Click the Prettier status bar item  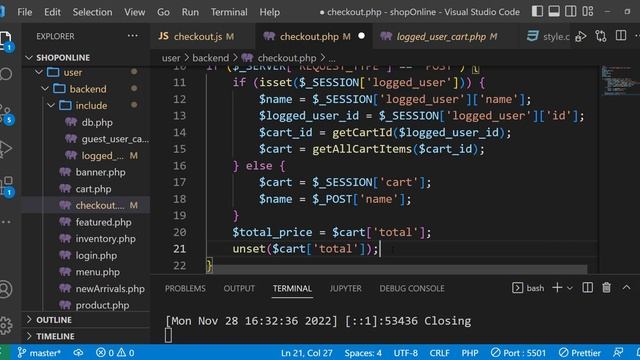(580, 353)
